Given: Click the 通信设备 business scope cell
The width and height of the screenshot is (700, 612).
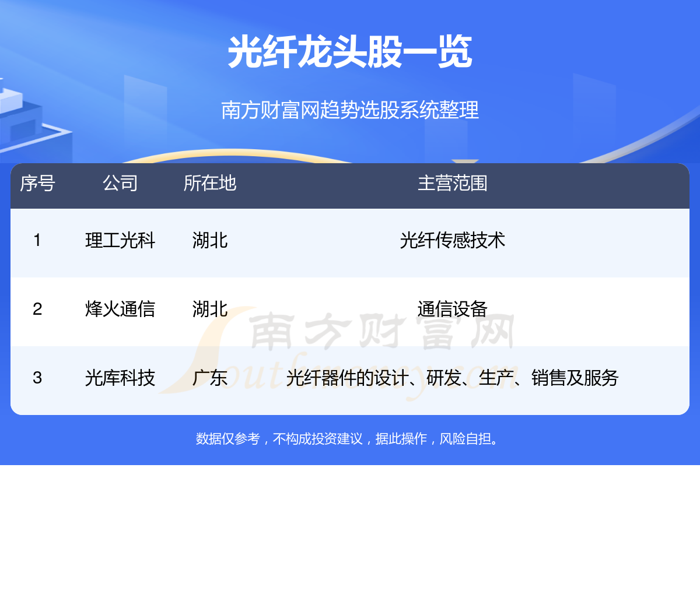Looking at the screenshot, I should coord(453,309).
